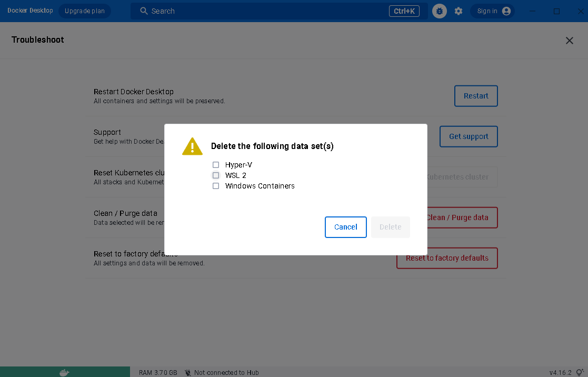Check the Windows Containers checkbox
The image size is (588, 377).
coord(216,186)
